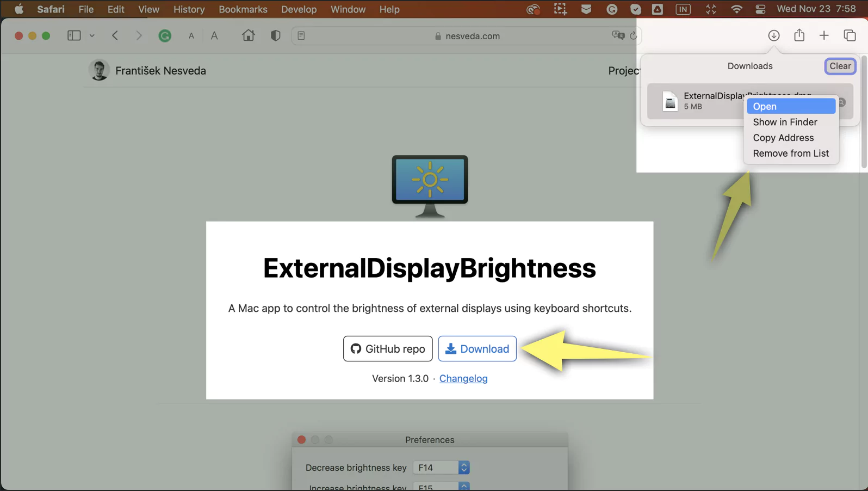
Task: Open the History menu
Action: coord(189,9)
